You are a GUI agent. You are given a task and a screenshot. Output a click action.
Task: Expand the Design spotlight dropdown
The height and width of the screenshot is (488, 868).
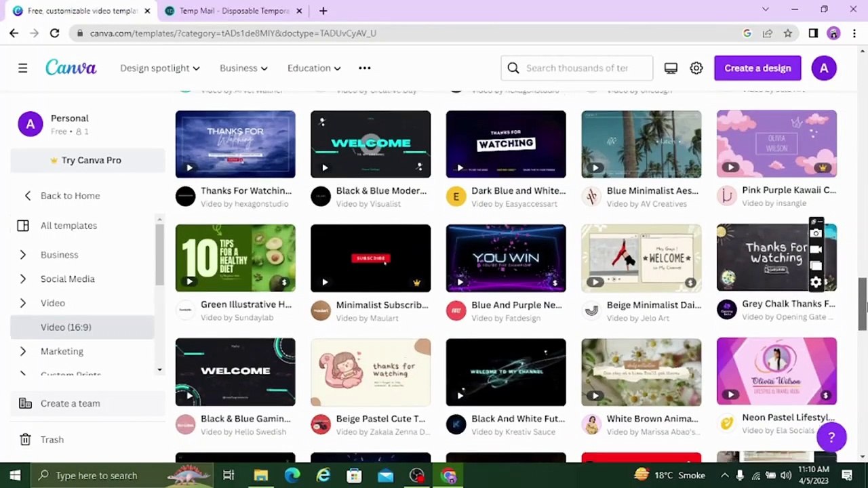point(160,68)
